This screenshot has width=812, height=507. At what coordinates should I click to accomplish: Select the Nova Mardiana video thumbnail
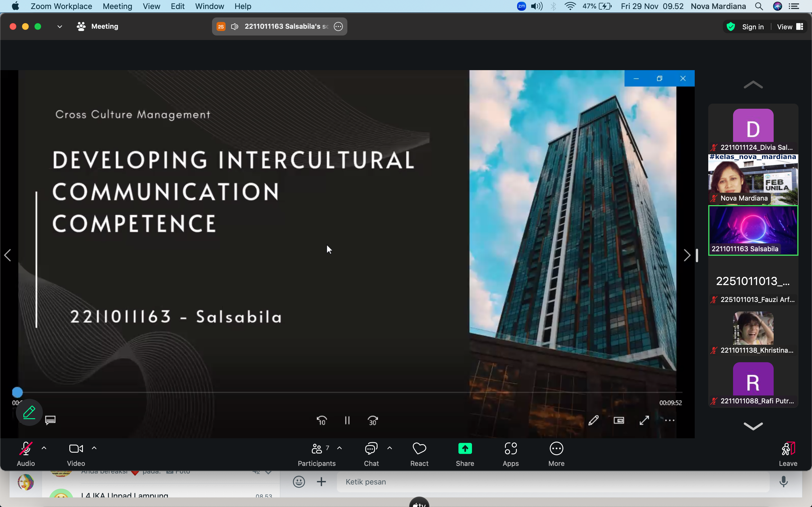click(x=753, y=180)
